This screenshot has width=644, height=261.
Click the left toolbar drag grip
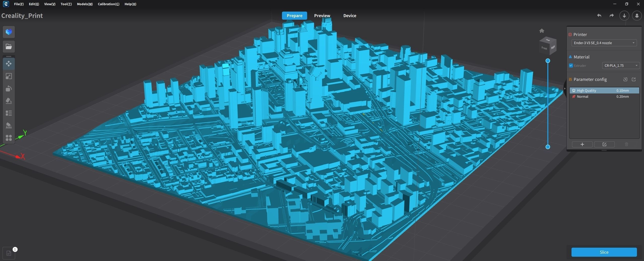pyautogui.click(x=9, y=56)
